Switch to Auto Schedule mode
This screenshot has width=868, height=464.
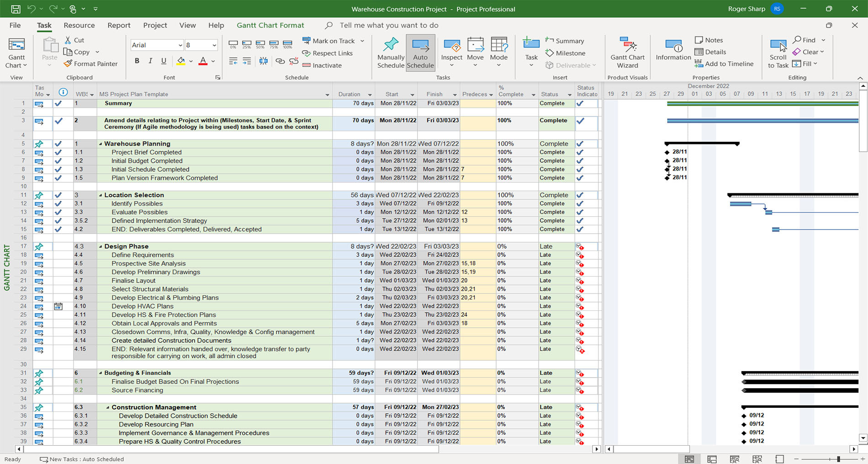pyautogui.click(x=420, y=53)
